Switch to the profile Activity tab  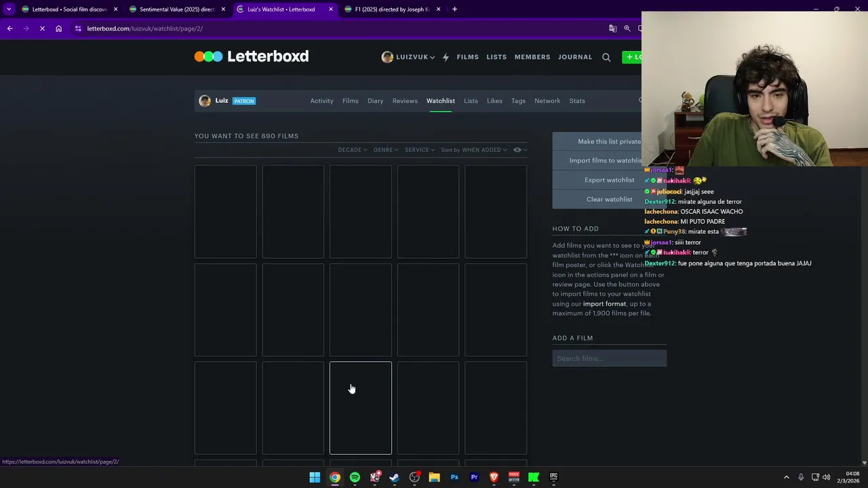coord(321,101)
